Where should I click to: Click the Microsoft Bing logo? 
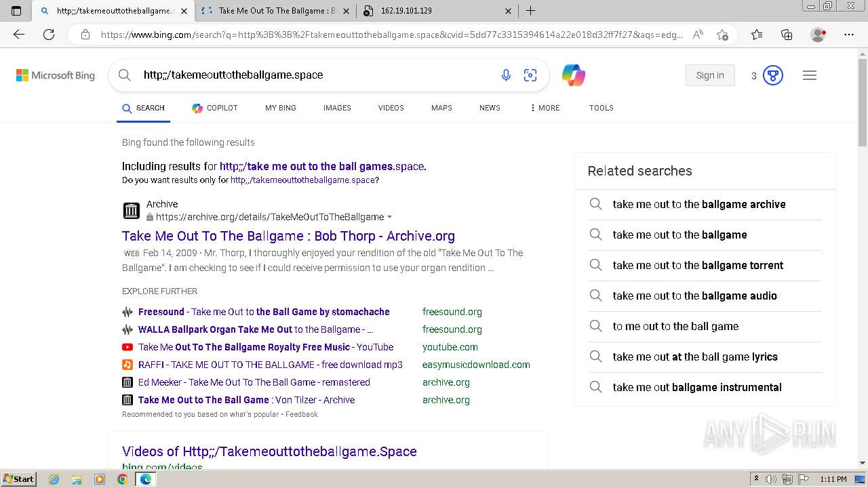click(56, 75)
